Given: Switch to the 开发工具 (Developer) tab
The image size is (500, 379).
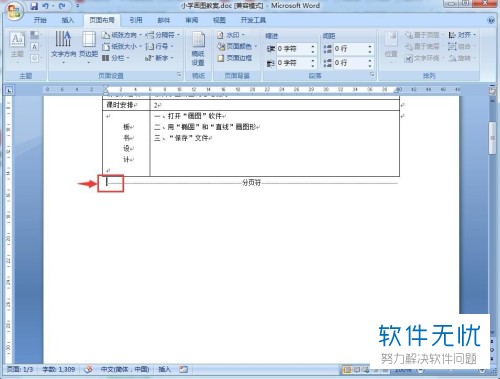Looking at the screenshot, I should point(253,20).
